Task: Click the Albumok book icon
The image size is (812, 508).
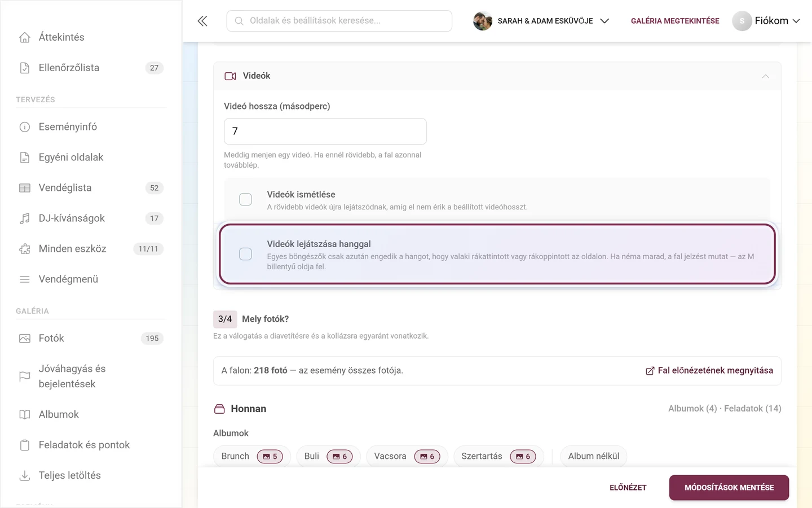Action: click(x=25, y=415)
